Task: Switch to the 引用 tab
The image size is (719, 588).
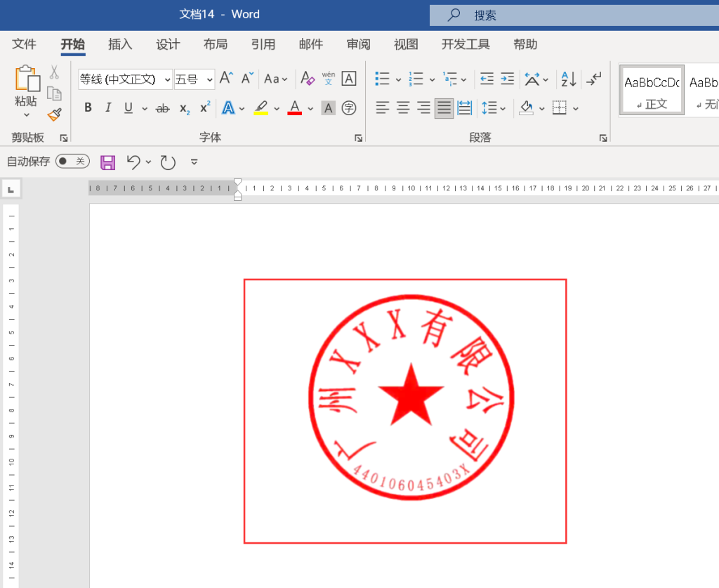Action: coord(263,44)
